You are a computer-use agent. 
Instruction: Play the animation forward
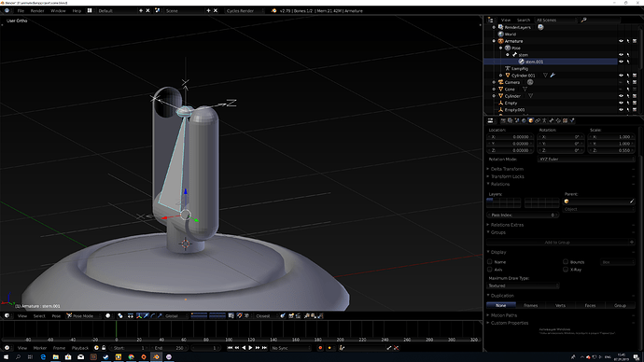tap(250, 348)
